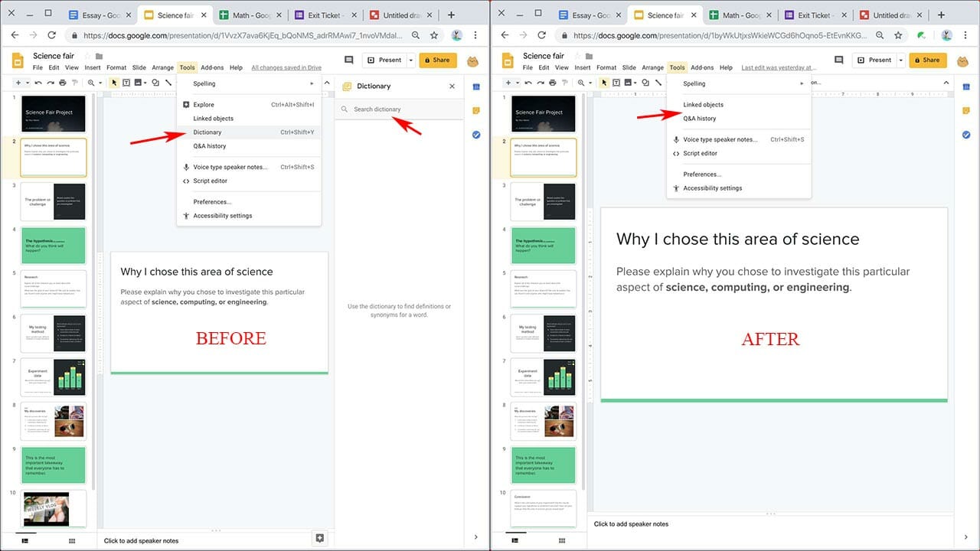Click Undo icon in BEFORE window toolbar
980x551 pixels.
point(38,83)
